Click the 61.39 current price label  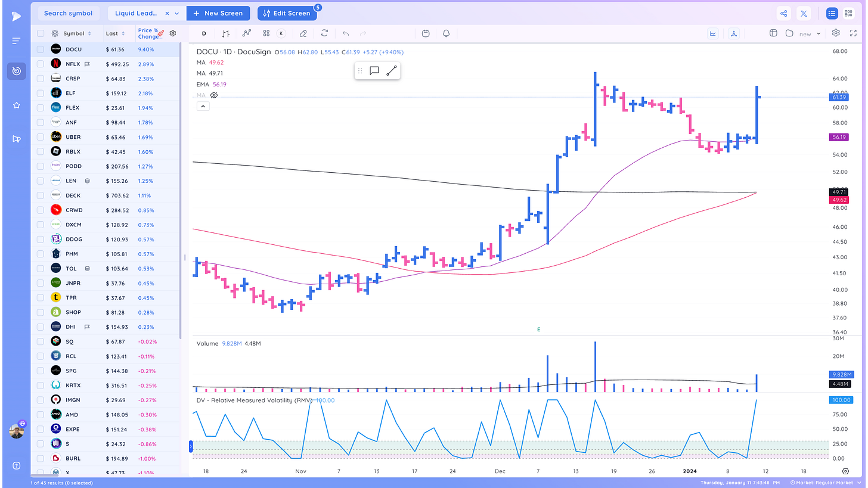[840, 97]
